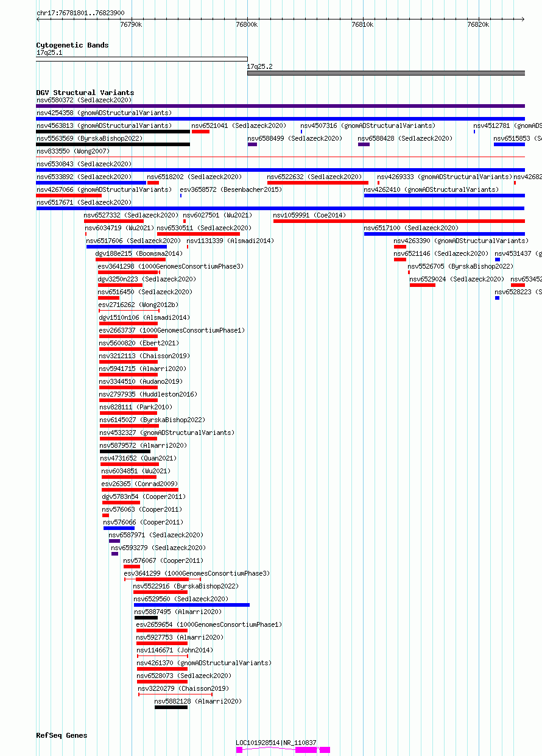Click the RefSeq Genes track title

point(62,735)
